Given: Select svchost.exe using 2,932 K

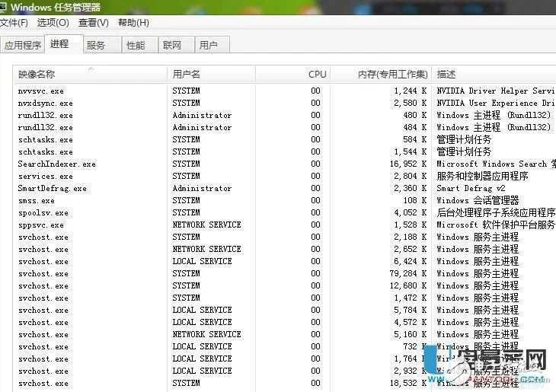Looking at the screenshot, I should (285, 371).
